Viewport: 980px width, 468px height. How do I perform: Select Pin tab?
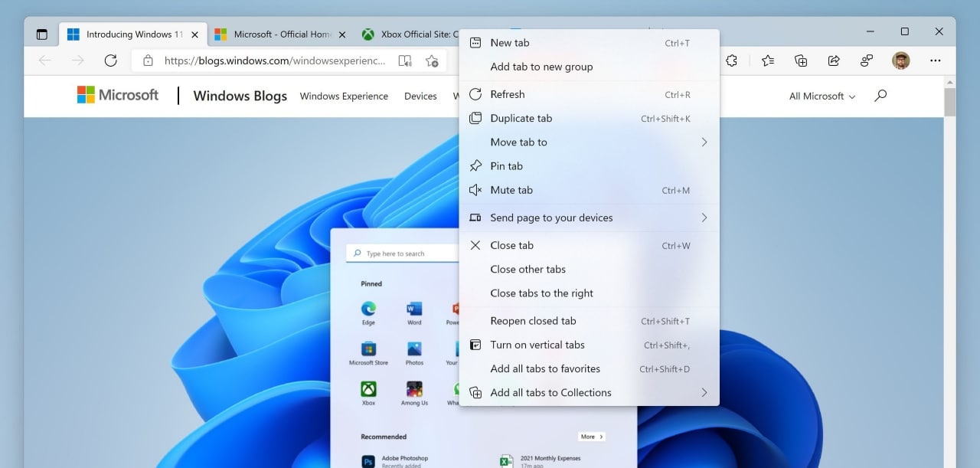(589, 165)
